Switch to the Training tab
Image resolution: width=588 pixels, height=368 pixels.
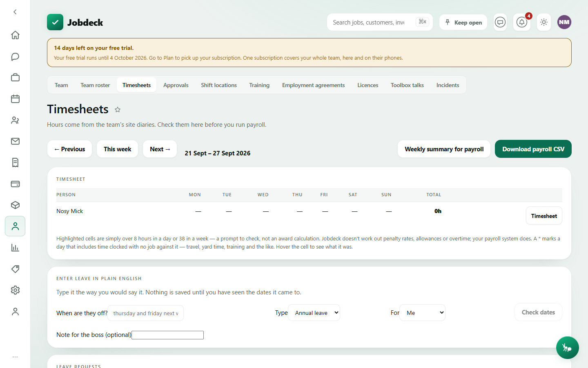tap(259, 85)
